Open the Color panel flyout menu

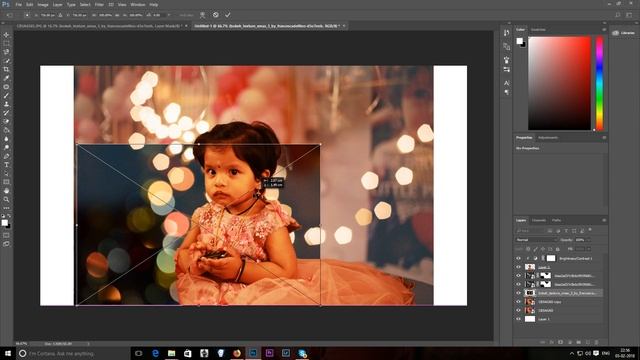[604, 30]
